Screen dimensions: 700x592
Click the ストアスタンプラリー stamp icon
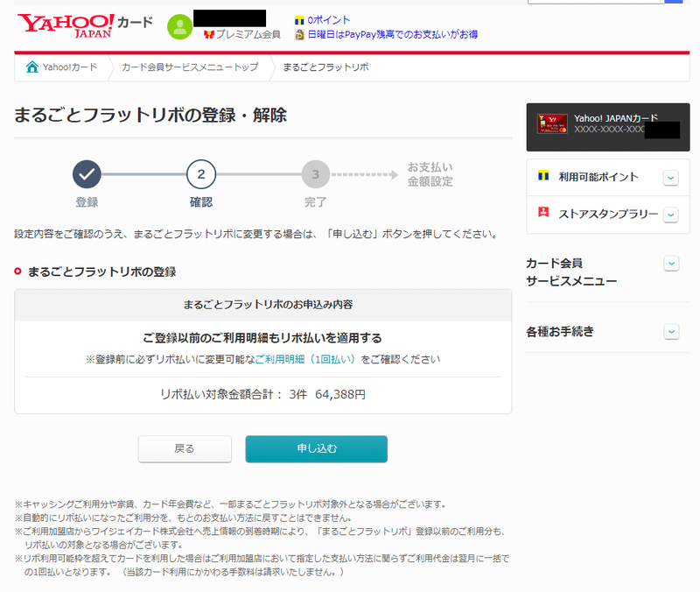point(543,212)
